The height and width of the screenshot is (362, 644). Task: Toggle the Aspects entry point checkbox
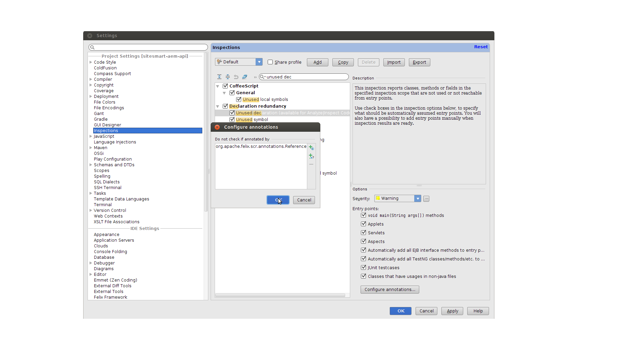click(364, 241)
